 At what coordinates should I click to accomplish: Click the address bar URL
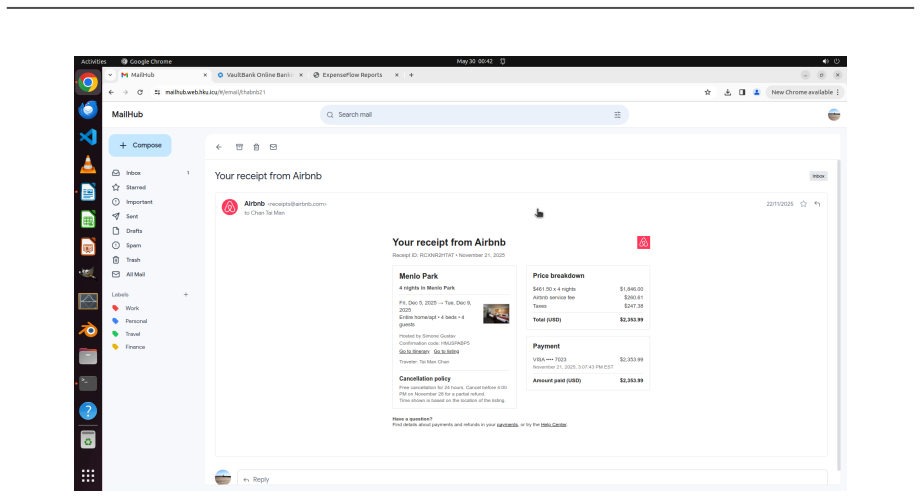(215, 92)
